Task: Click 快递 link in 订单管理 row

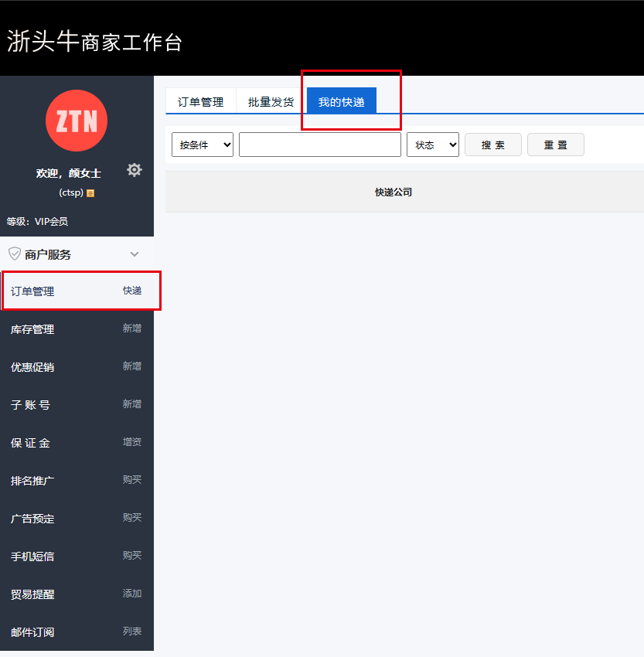Action: tap(132, 291)
